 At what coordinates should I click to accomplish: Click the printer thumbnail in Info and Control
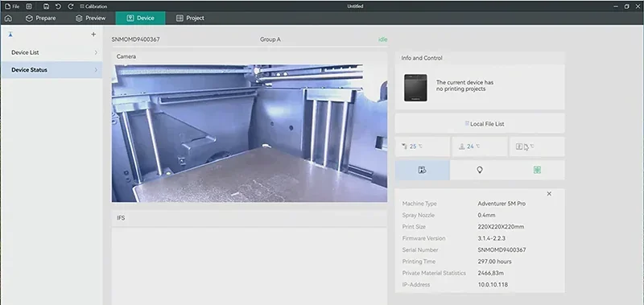[415, 88]
